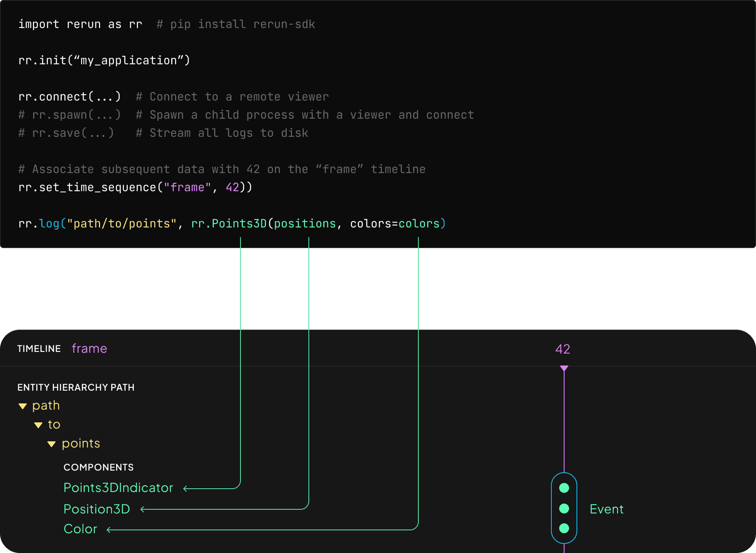Image resolution: width=756 pixels, height=553 pixels.
Task: Click the Event label
Action: 607,509
